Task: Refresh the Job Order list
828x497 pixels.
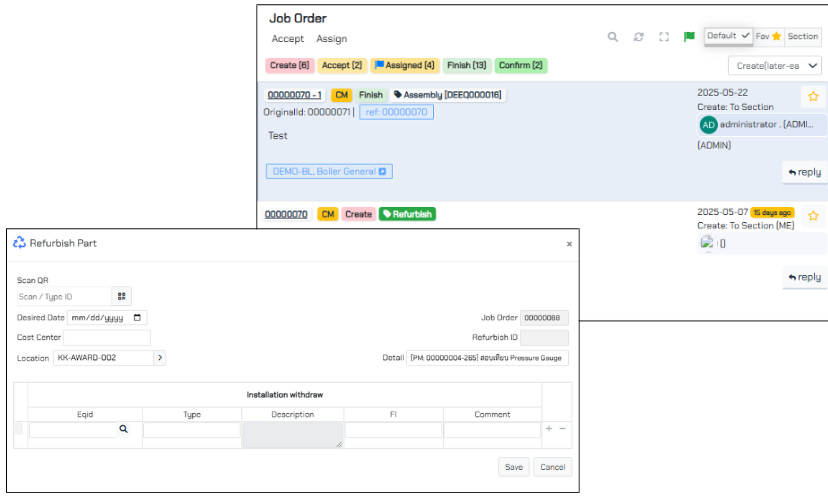Action: pyautogui.click(x=639, y=37)
